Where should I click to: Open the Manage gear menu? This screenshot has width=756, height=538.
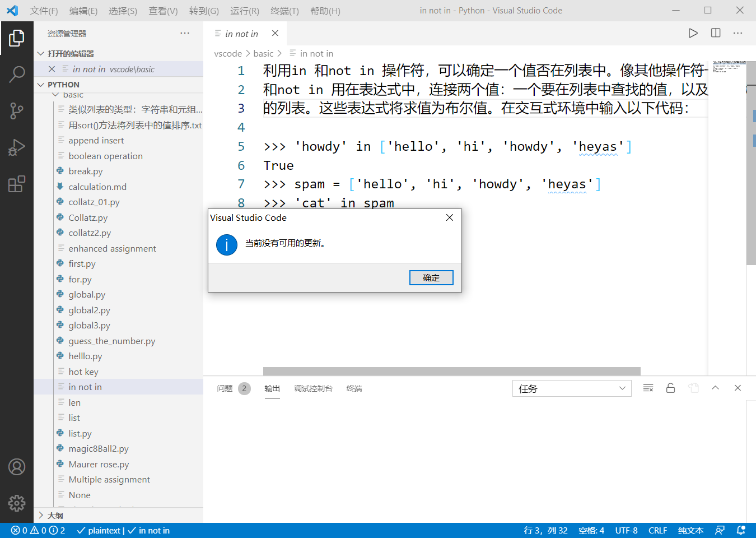pos(17,503)
